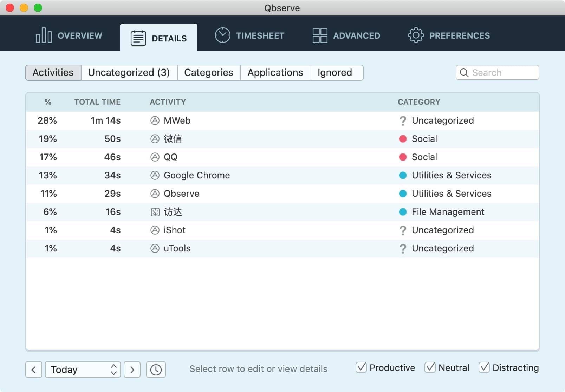Click the red dot for QQ
The image size is (565, 392).
403,157
